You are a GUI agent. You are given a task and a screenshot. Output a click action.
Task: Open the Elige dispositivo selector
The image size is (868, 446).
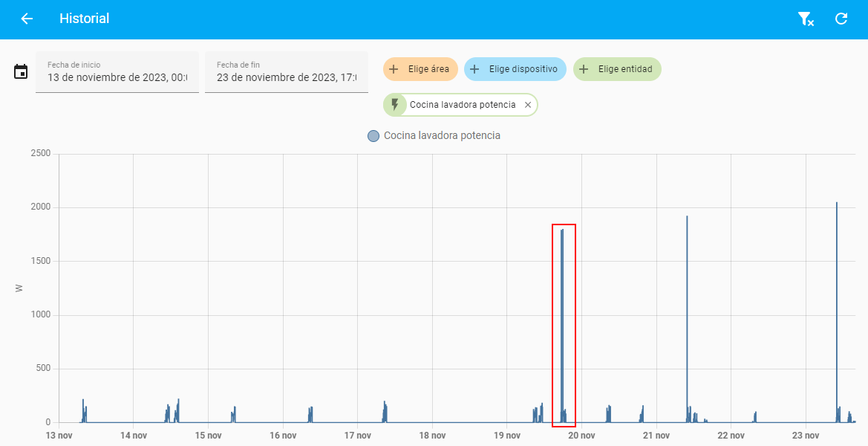pyautogui.click(x=523, y=69)
